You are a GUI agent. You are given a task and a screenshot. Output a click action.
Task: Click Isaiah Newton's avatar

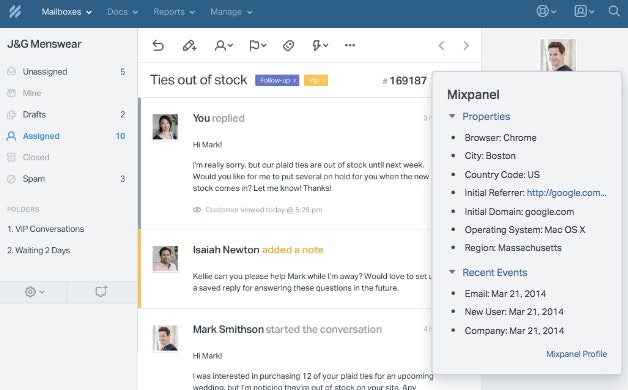[x=165, y=259]
